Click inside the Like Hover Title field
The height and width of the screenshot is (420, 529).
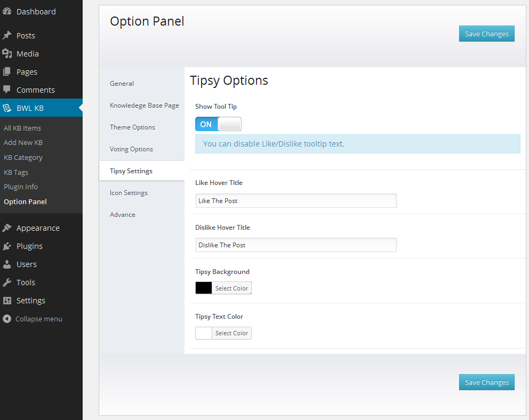tap(296, 200)
